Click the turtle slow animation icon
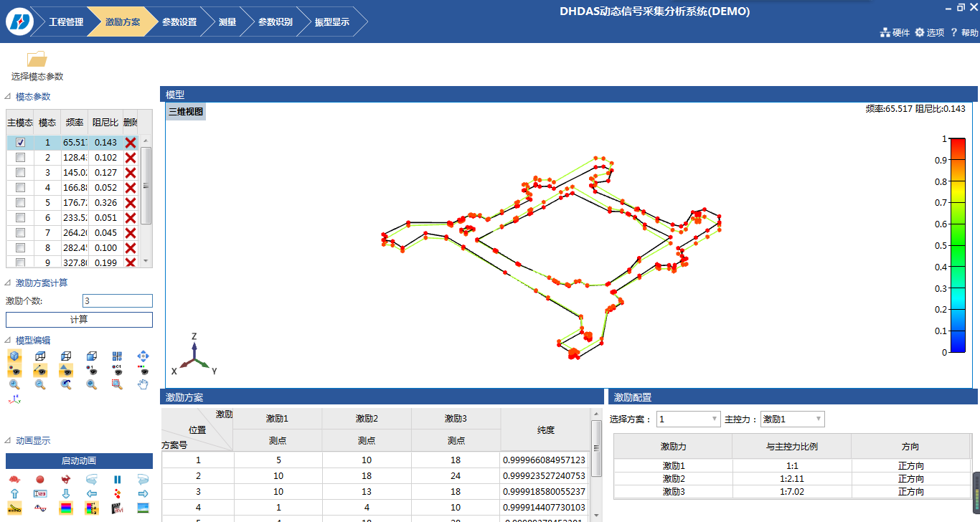 coord(14,479)
